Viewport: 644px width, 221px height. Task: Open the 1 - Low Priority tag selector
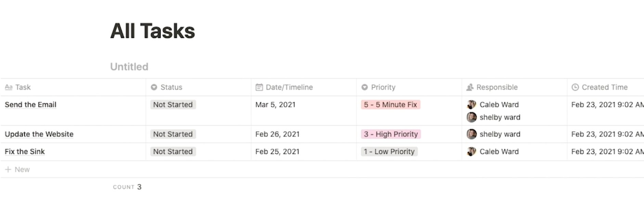coord(389,151)
